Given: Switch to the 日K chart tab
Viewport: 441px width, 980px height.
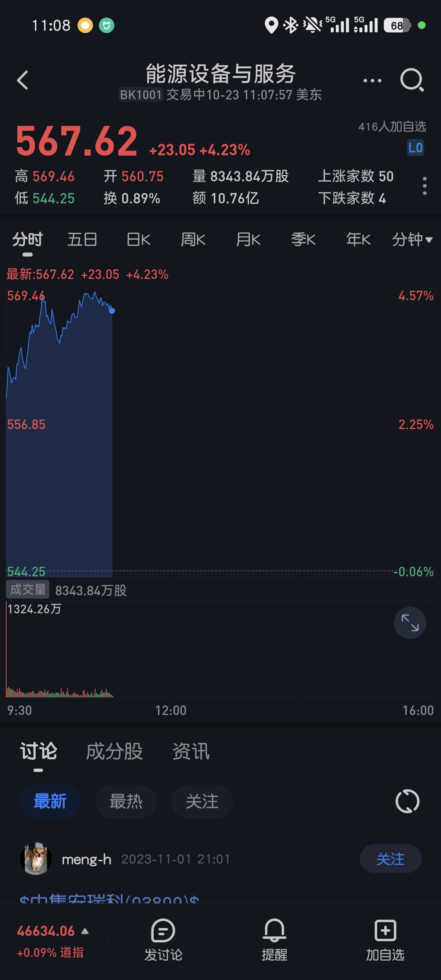Looking at the screenshot, I should (x=138, y=240).
